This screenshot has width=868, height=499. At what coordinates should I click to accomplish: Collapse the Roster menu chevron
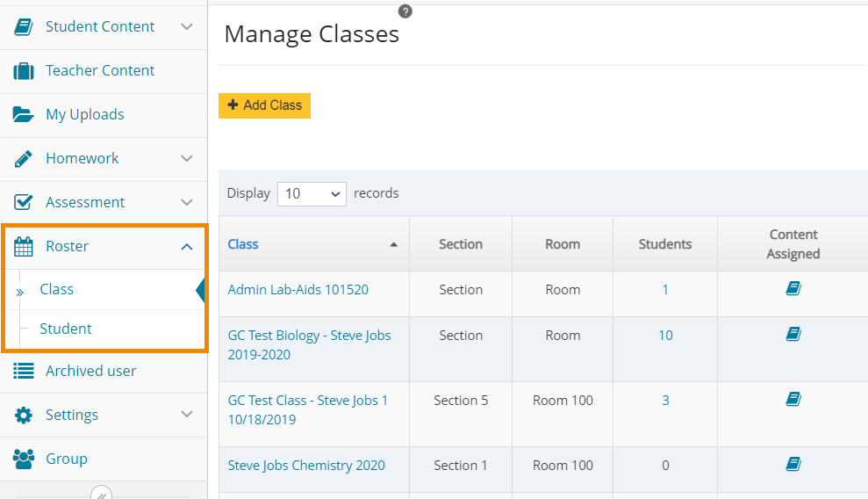coord(186,247)
